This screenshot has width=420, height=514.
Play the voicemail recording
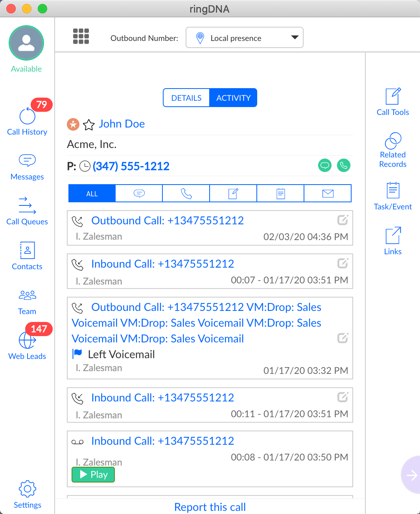[x=93, y=475]
